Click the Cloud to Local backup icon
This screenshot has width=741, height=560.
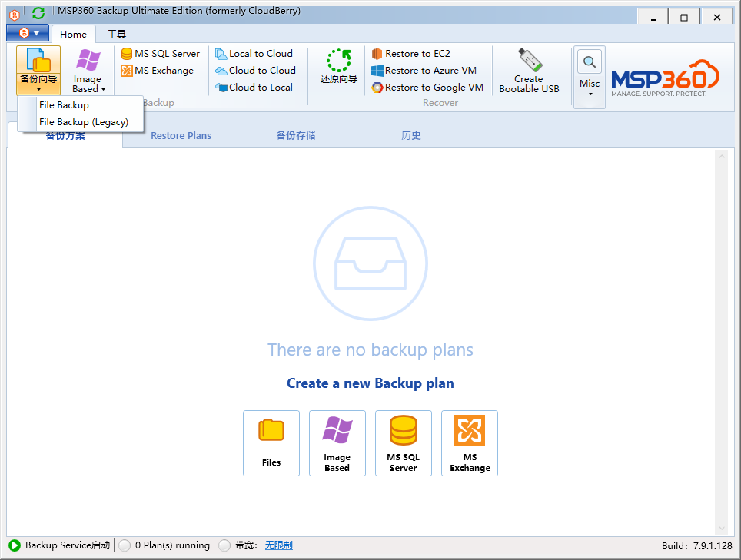tap(254, 87)
